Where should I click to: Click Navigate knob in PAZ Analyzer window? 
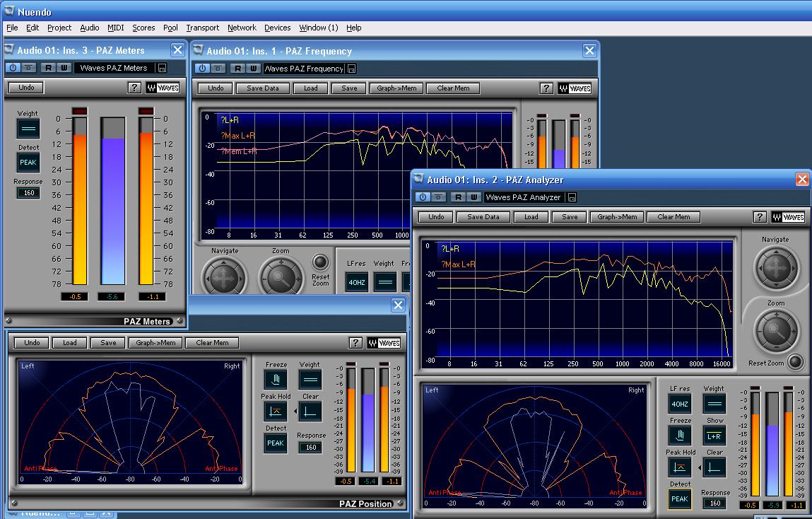click(x=775, y=268)
